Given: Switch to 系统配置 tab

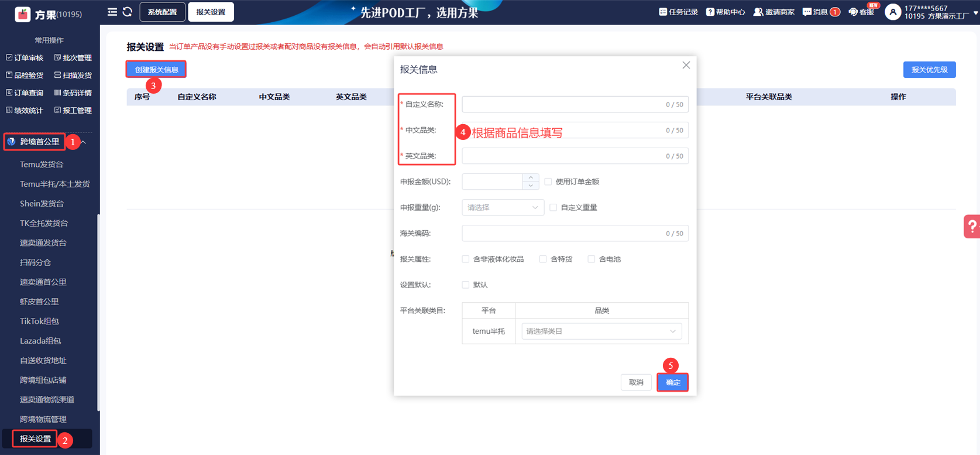Looking at the screenshot, I should (163, 12).
